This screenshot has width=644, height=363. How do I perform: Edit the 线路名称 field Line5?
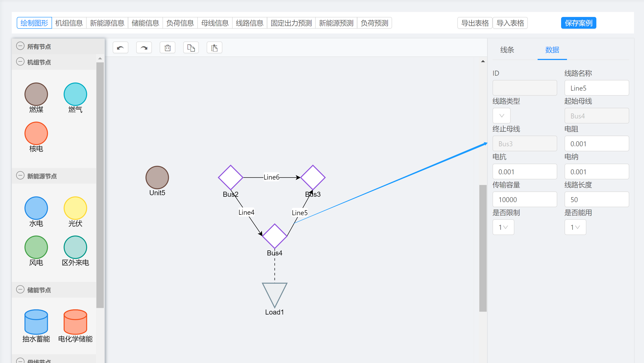pos(597,88)
